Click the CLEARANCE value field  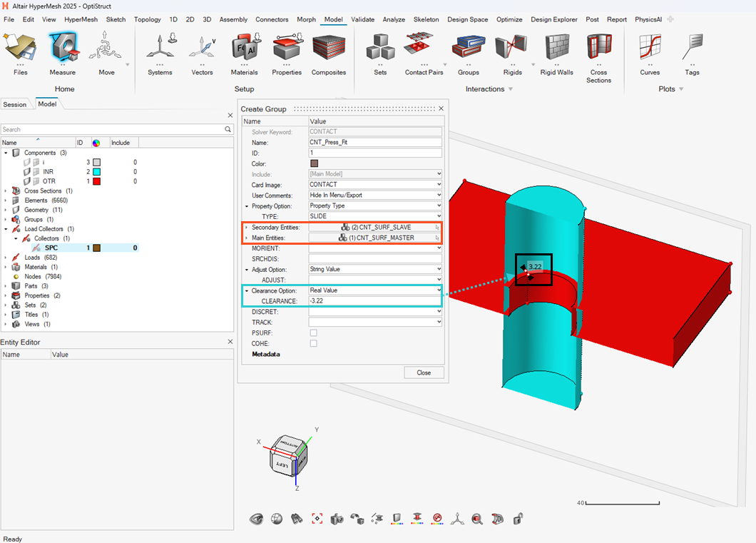point(375,301)
